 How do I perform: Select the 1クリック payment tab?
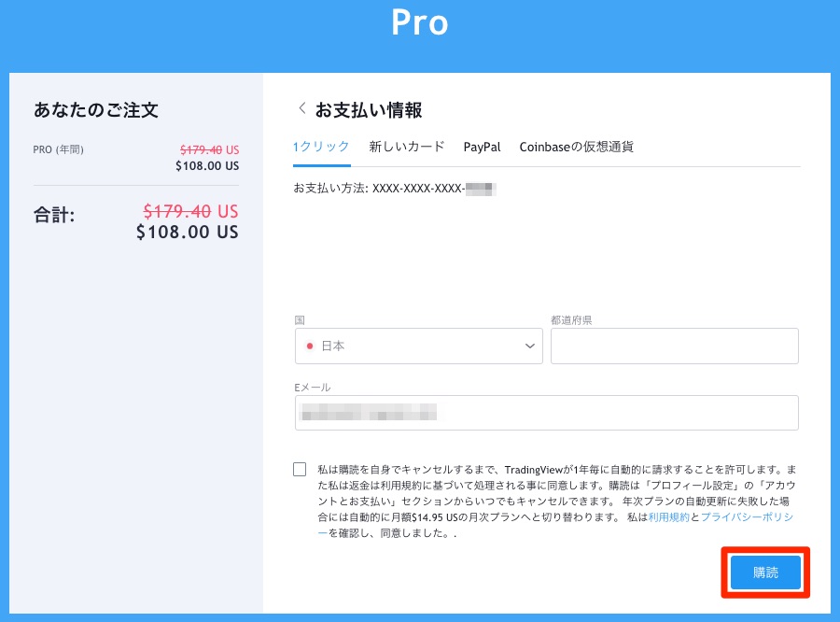321,147
